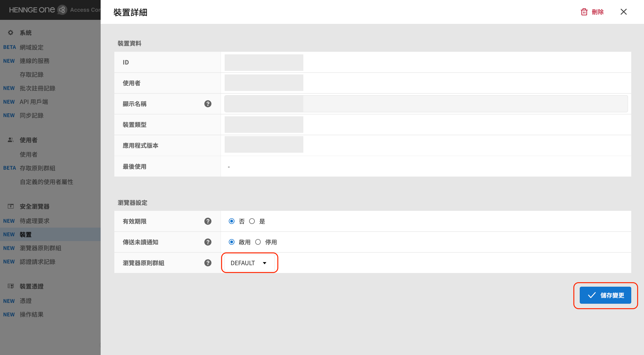This screenshot has height=355, width=644.
Task: Click the trash delete icon
Action: point(584,12)
